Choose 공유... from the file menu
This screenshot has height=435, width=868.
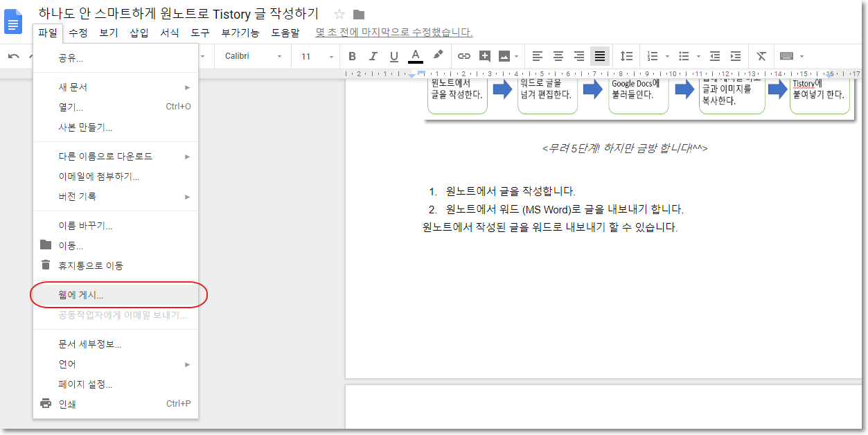coord(116,58)
